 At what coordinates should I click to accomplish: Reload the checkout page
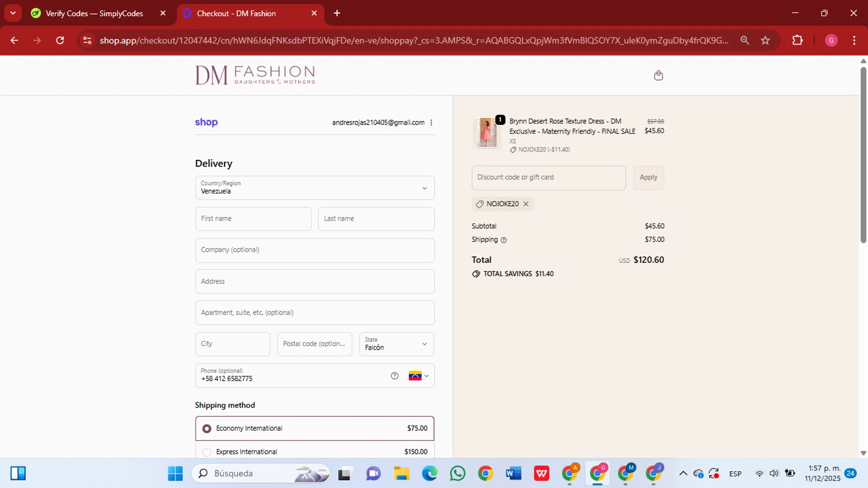60,41
